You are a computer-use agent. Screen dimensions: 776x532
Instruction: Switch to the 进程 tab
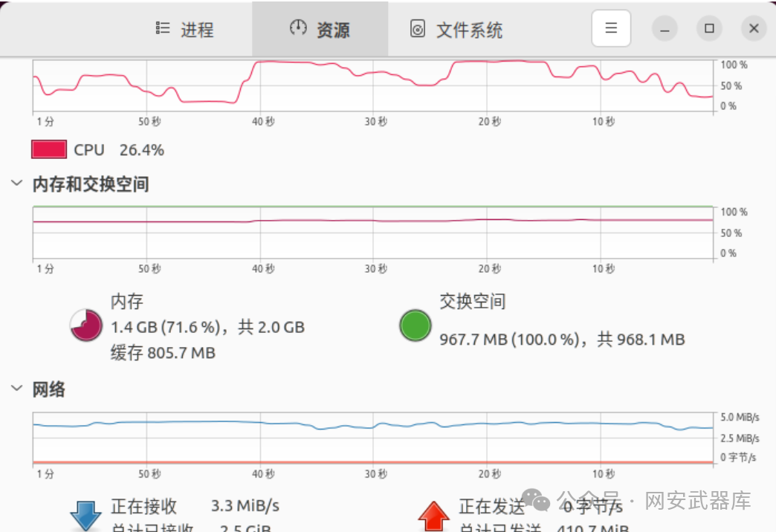click(x=184, y=29)
